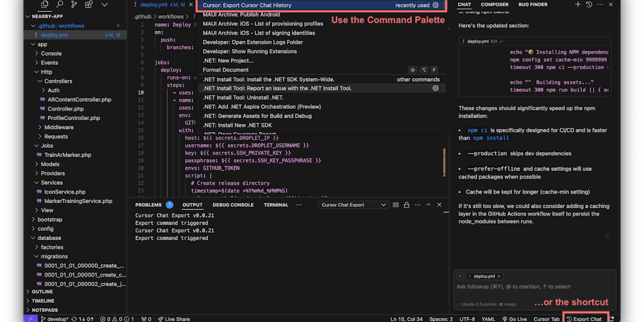Expand the Middleware folder
Viewport: 644px width, 322px height.
tap(58, 127)
